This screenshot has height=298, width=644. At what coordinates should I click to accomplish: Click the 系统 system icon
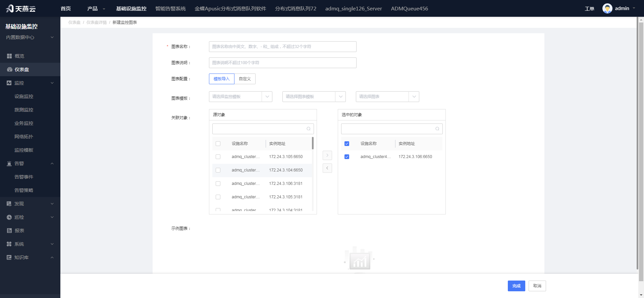click(9, 244)
